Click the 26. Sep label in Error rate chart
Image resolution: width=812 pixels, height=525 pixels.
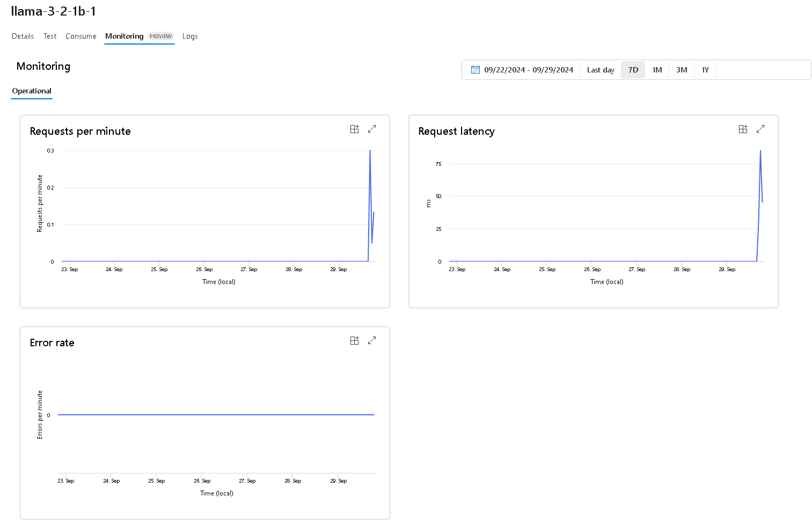[202, 481]
